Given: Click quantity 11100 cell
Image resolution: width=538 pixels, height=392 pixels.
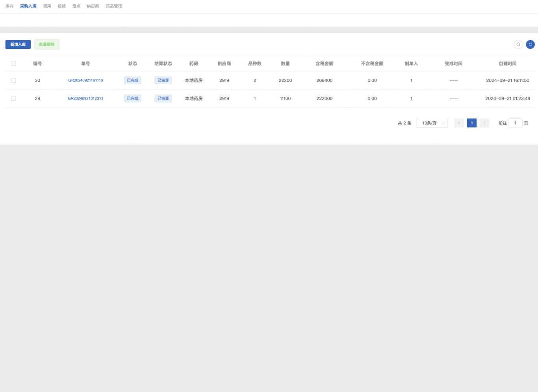Looking at the screenshot, I should coord(286,98).
